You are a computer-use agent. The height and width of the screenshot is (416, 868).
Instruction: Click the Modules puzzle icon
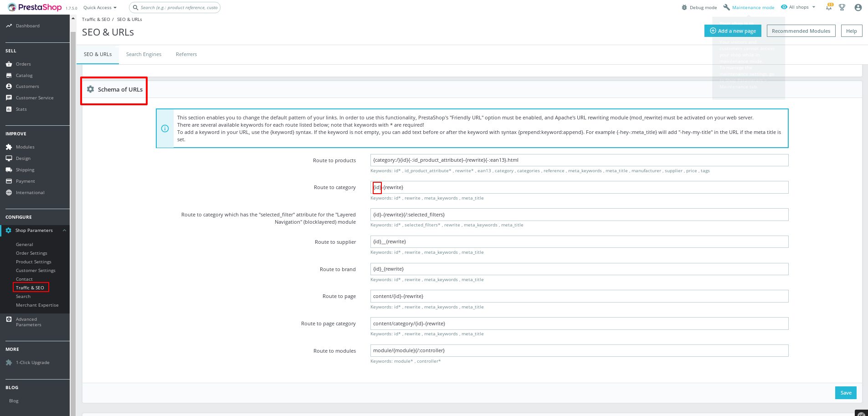tap(9, 147)
